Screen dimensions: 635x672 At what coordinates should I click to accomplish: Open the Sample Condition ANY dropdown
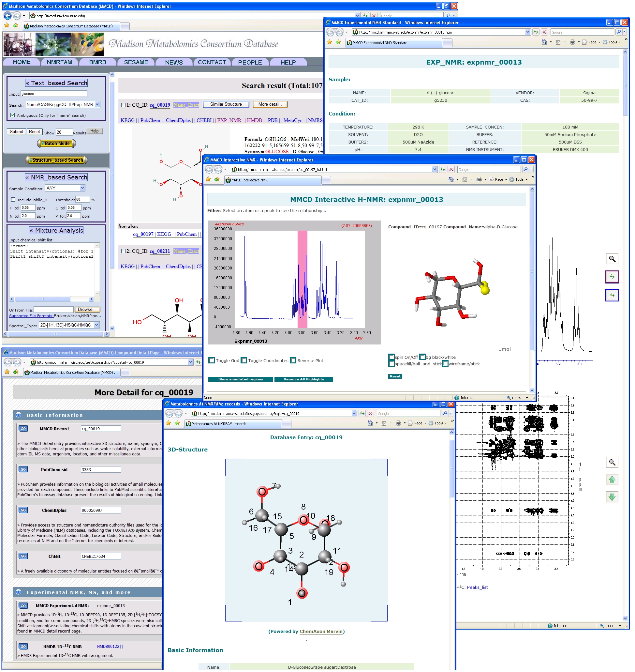82,188
